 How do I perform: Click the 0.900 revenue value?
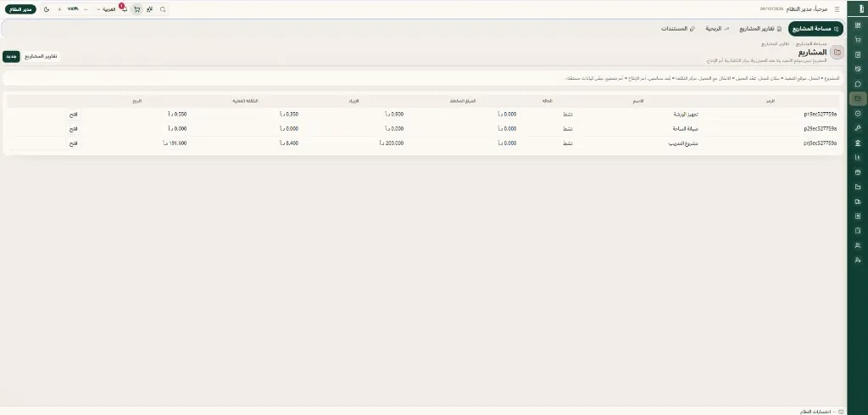pos(395,114)
